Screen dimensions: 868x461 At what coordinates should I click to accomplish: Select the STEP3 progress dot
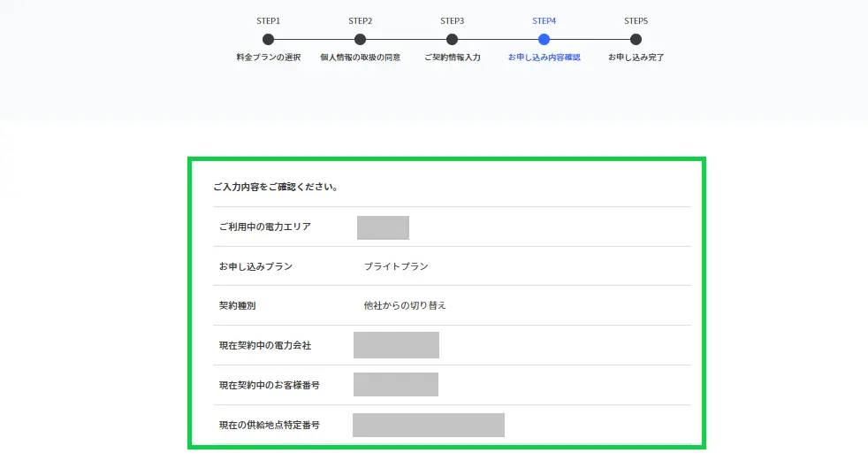click(x=452, y=39)
